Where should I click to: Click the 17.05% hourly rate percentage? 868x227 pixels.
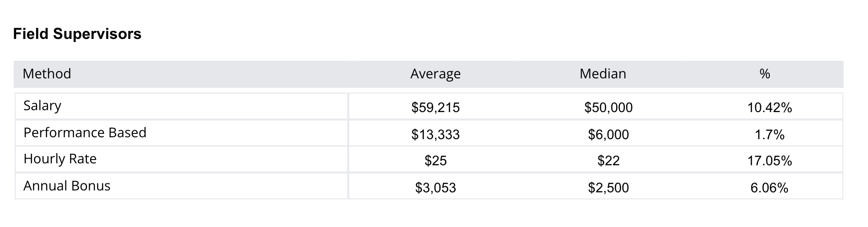click(x=769, y=161)
